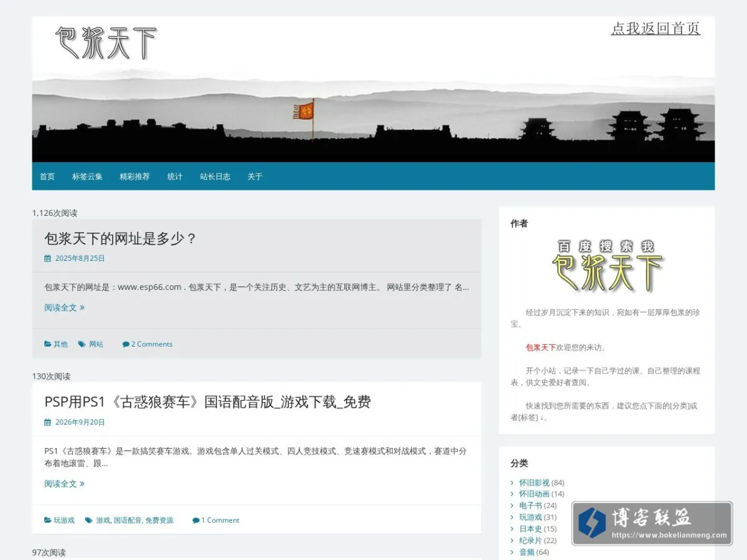Screen dimensions: 747x560
Task: Click chevron arrow before 怀旧影视
Action: [512, 482]
